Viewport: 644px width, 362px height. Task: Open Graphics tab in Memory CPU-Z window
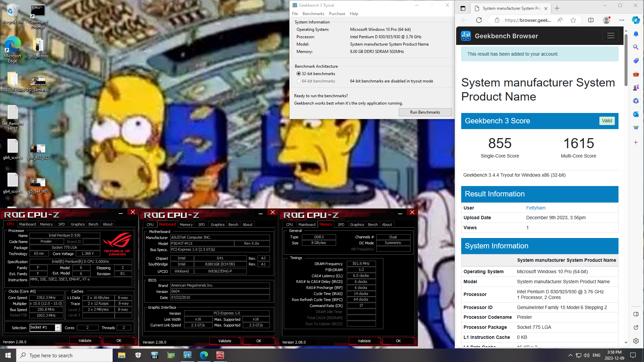pos(357,225)
